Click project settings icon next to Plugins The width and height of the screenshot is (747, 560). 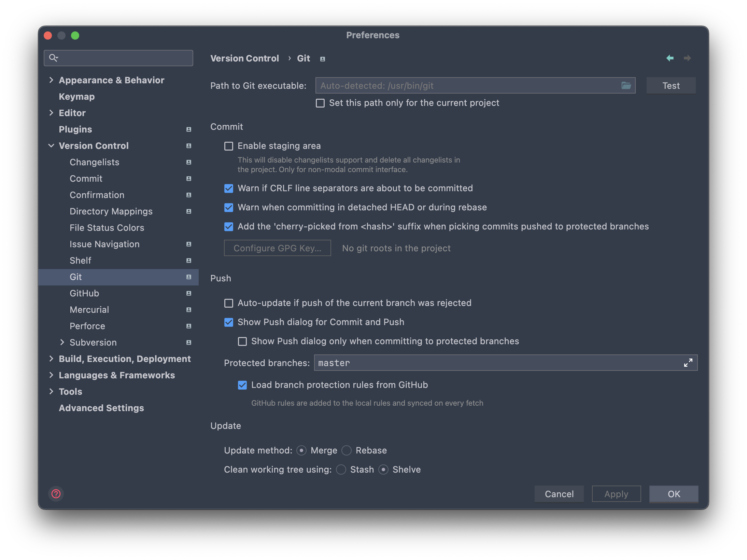pos(188,129)
